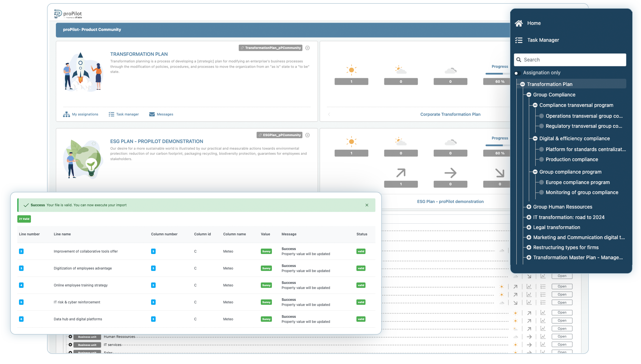The width and height of the screenshot is (641, 364).
Task: Collapse Transformation Plan tree node
Action: click(x=522, y=84)
